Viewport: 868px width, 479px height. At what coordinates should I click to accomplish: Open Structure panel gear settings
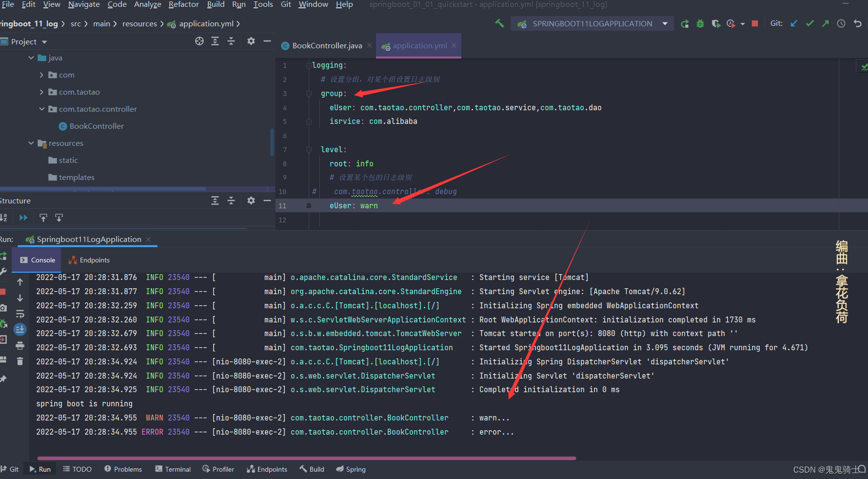(251, 200)
